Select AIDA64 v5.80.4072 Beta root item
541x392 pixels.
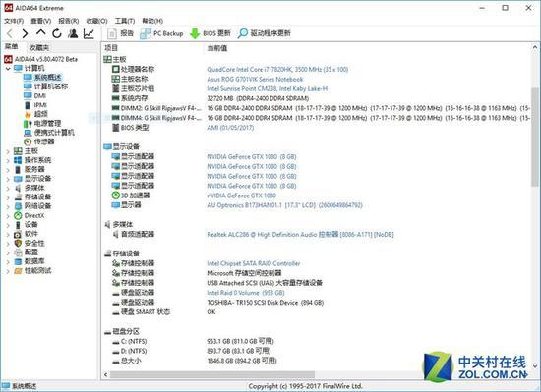tap(40, 59)
